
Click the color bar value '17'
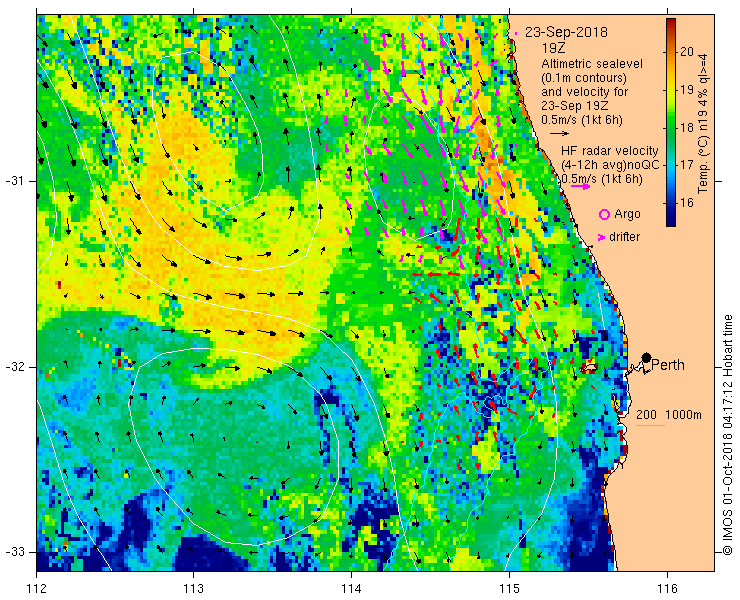[687, 165]
